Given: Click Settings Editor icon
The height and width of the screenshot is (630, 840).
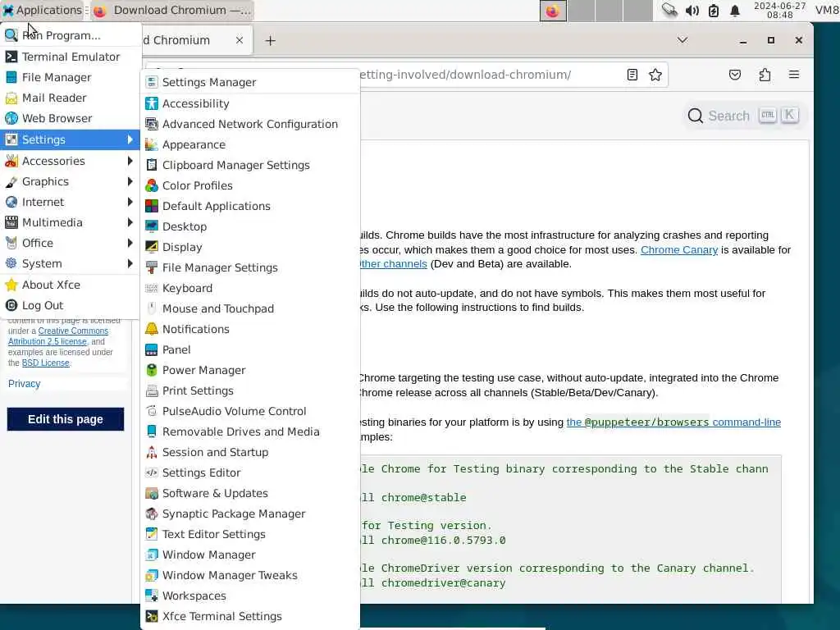Looking at the screenshot, I should pos(152,472).
